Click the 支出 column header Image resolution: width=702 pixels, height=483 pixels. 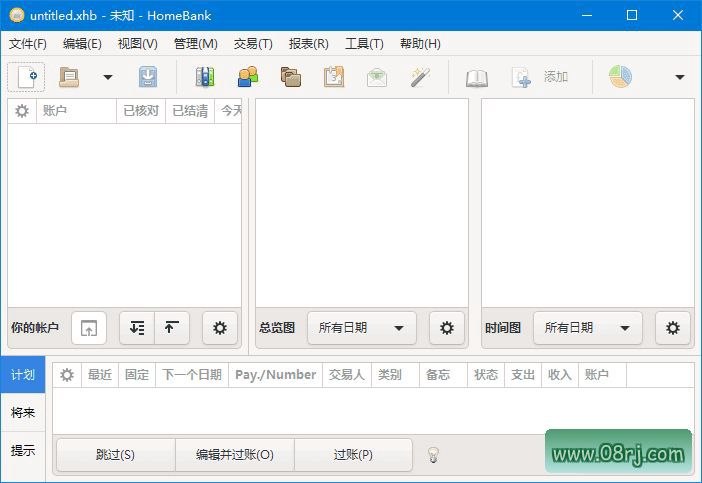point(523,375)
